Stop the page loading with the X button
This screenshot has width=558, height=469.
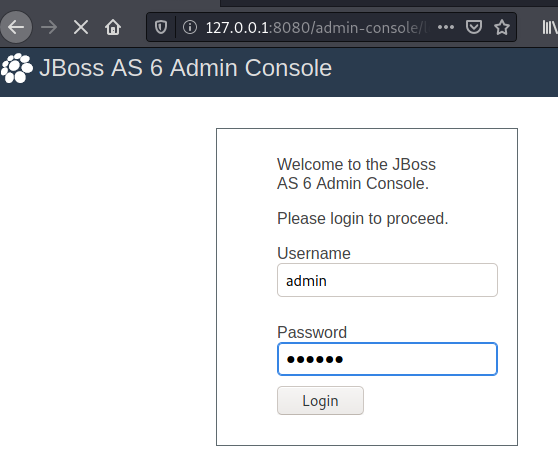tap(81, 27)
